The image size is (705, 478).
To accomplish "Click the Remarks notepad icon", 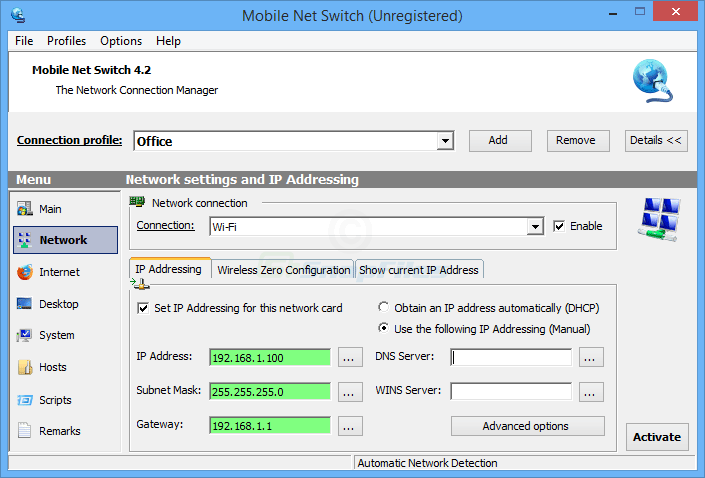I will (24, 430).
